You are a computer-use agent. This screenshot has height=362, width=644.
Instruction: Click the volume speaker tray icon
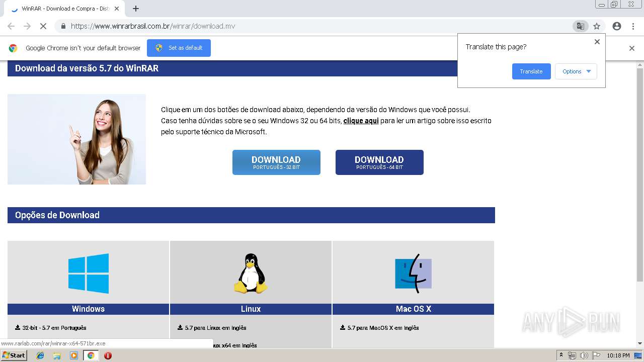click(584, 355)
